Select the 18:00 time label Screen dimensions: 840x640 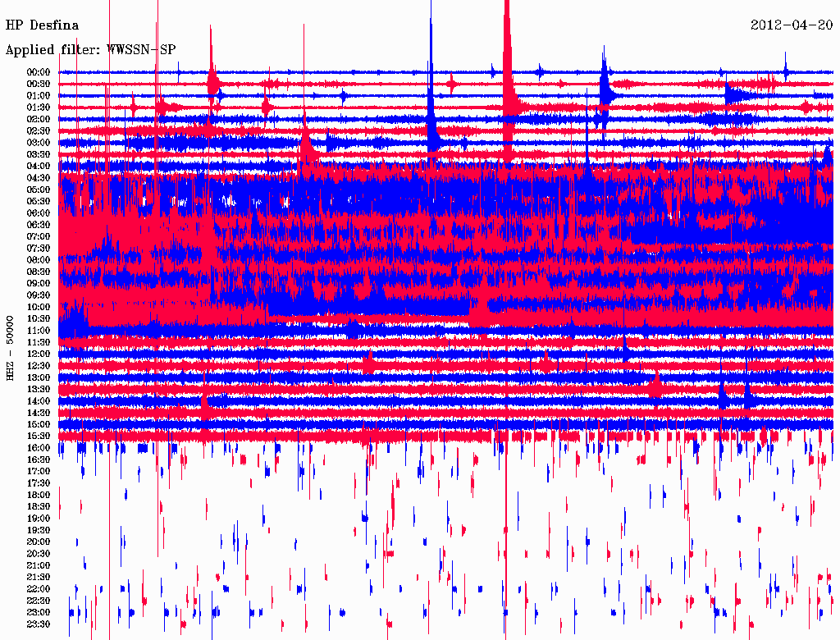coord(39,495)
